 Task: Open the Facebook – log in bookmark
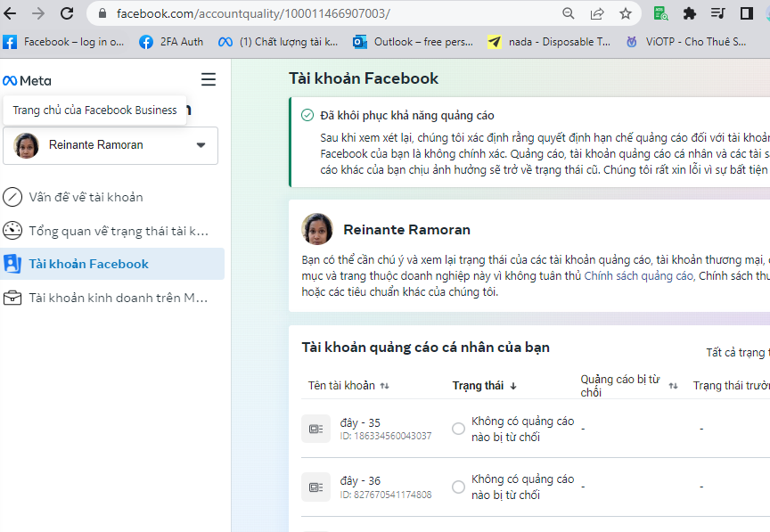[x=64, y=42]
